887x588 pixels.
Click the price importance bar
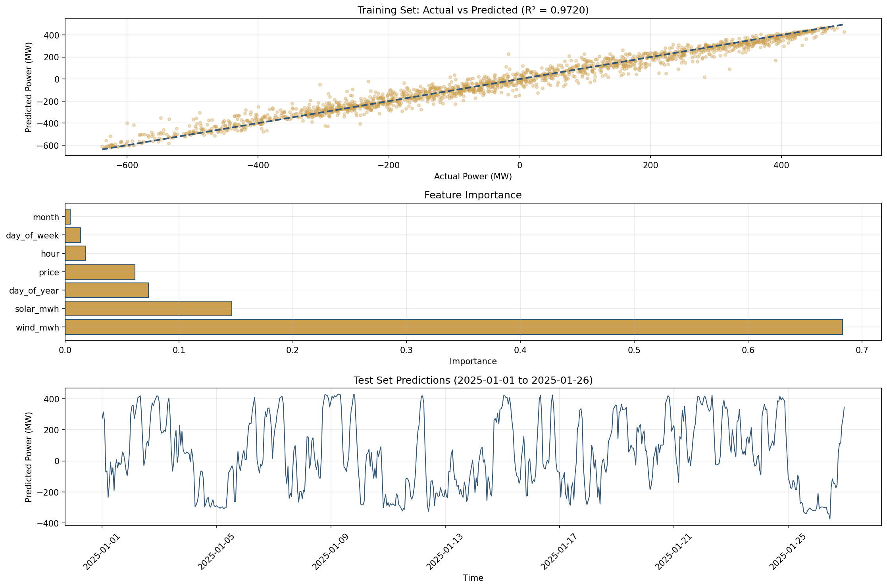click(100, 272)
